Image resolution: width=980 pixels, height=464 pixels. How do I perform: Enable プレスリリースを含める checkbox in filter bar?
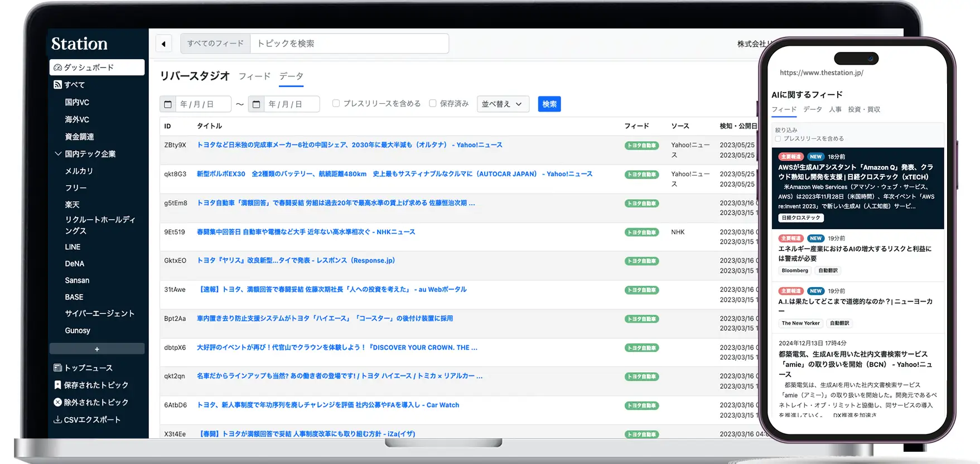pyautogui.click(x=336, y=103)
